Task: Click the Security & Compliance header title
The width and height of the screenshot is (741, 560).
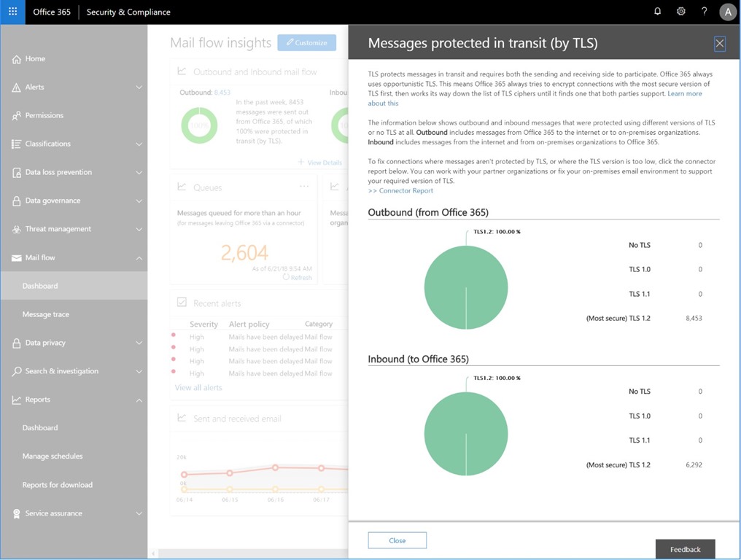Action: 128,12
